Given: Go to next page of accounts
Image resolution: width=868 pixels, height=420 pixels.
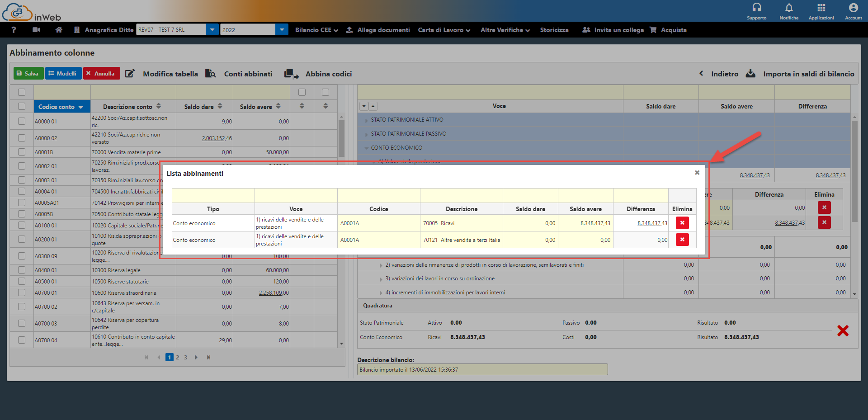Looking at the screenshot, I should click(196, 357).
